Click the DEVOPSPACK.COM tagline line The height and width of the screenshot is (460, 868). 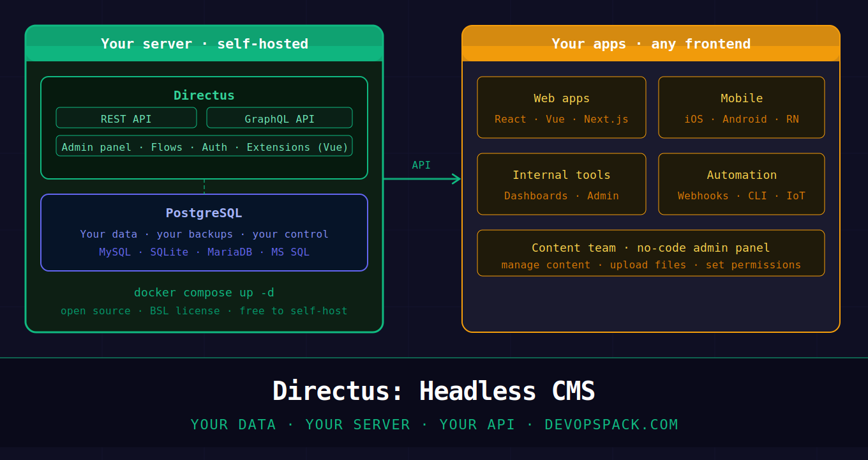(x=434, y=424)
